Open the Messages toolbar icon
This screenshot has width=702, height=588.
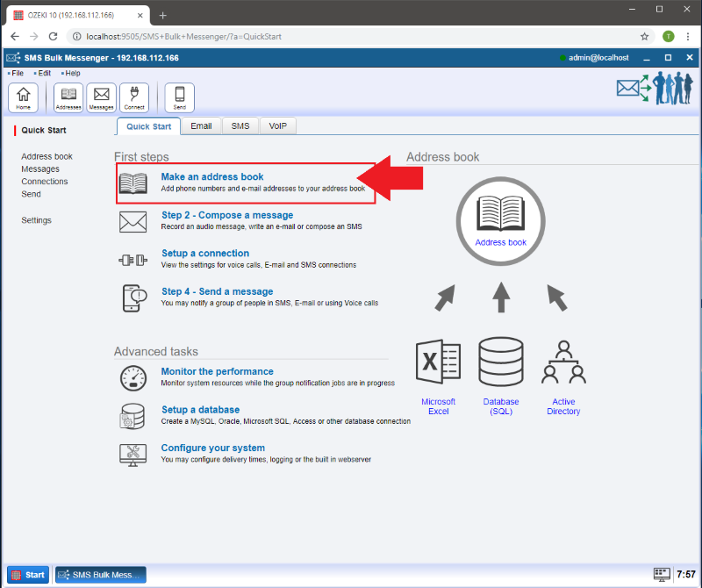(x=101, y=97)
